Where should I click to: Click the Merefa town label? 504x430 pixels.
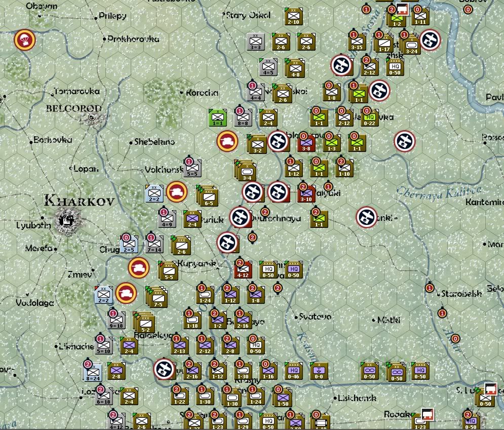pos(39,248)
